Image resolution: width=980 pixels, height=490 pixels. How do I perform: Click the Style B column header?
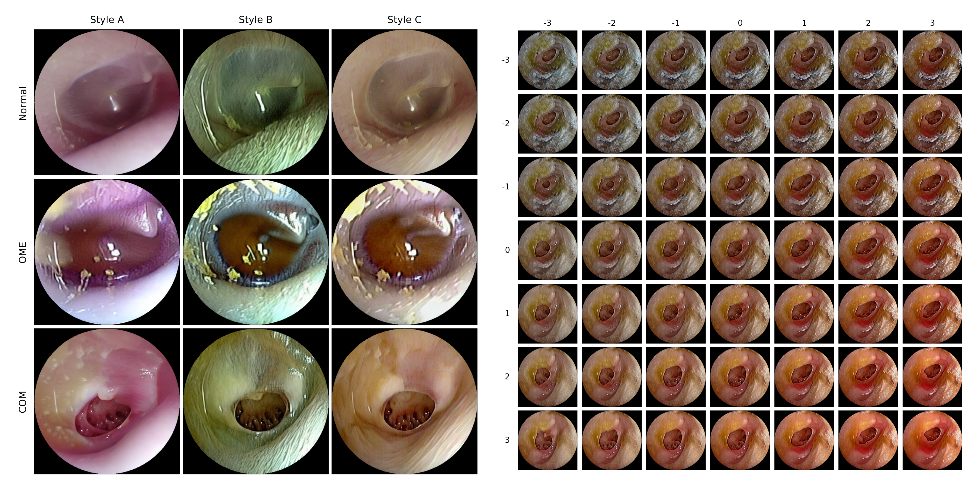pyautogui.click(x=256, y=20)
